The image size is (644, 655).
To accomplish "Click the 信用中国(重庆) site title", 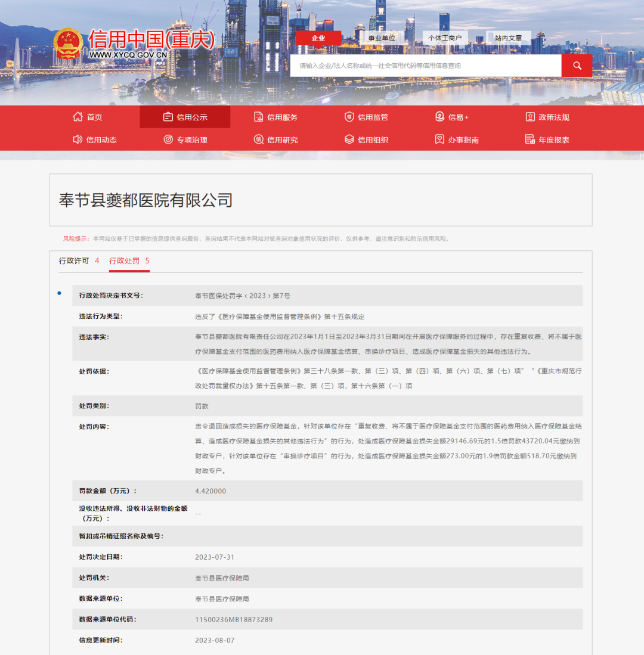I will pyautogui.click(x=151, y=40).
